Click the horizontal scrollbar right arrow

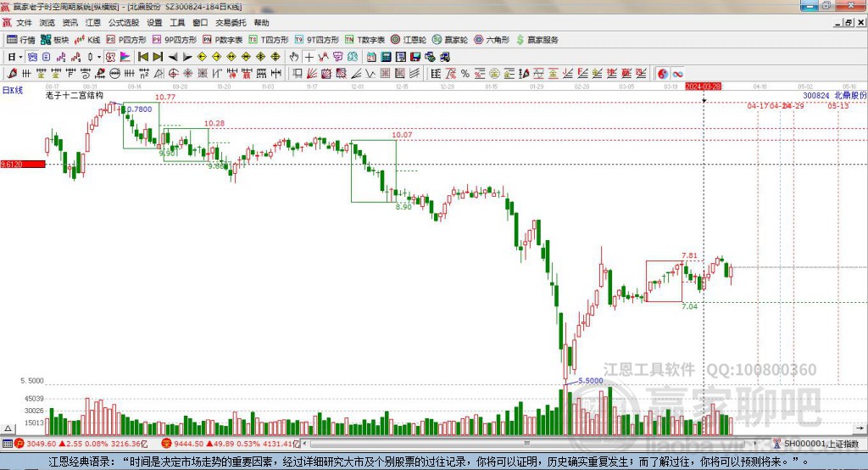point(757,444)
